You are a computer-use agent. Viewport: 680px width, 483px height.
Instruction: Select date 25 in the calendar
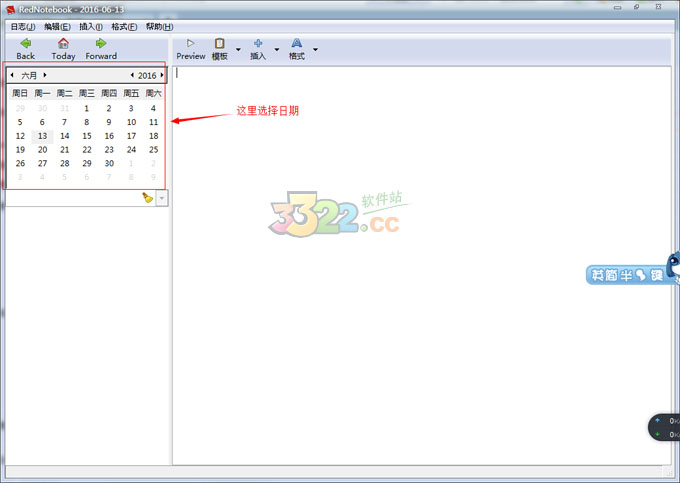pyautogui.click(x=154, y=150)
